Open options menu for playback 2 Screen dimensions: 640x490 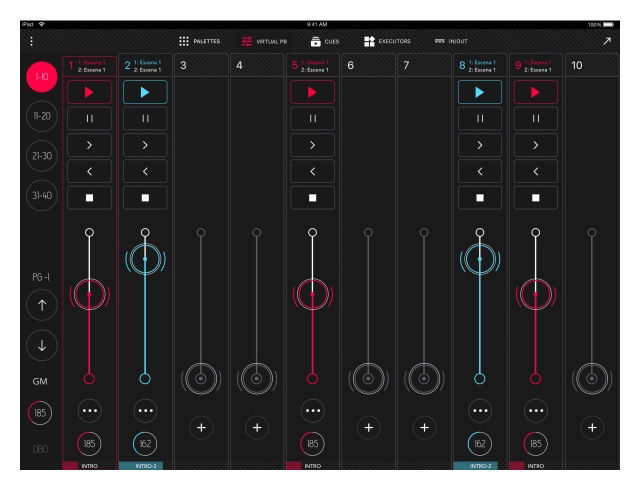pyautogui.click(x=145, y=410)
